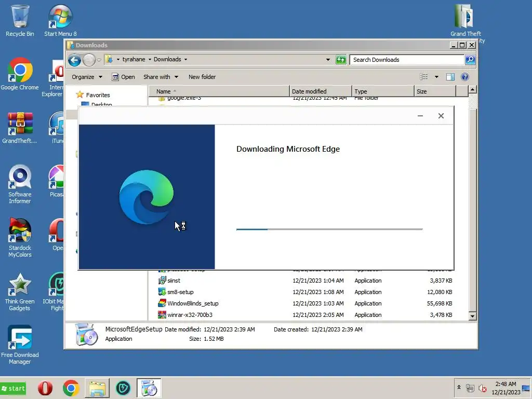Open Software Informer desktop shortcut
This screenshot has width=532, height=399.
(20, 184)
